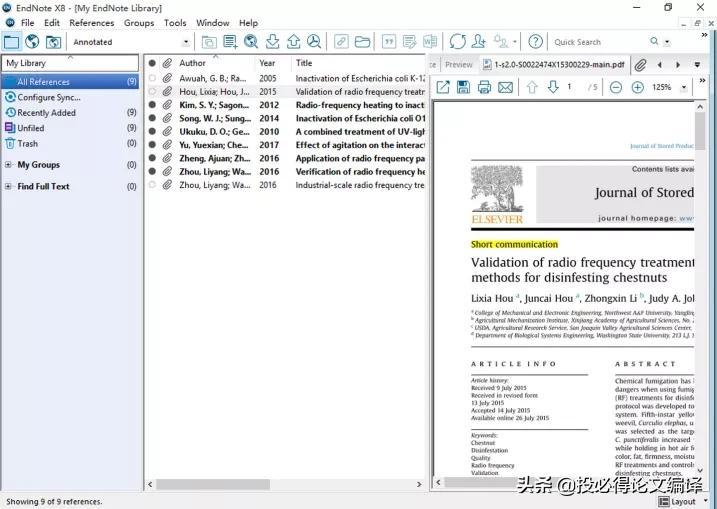Click attach file paperclip icon in tab bar
This screenshot has width=717, height=509.
(x=640, y=65)
